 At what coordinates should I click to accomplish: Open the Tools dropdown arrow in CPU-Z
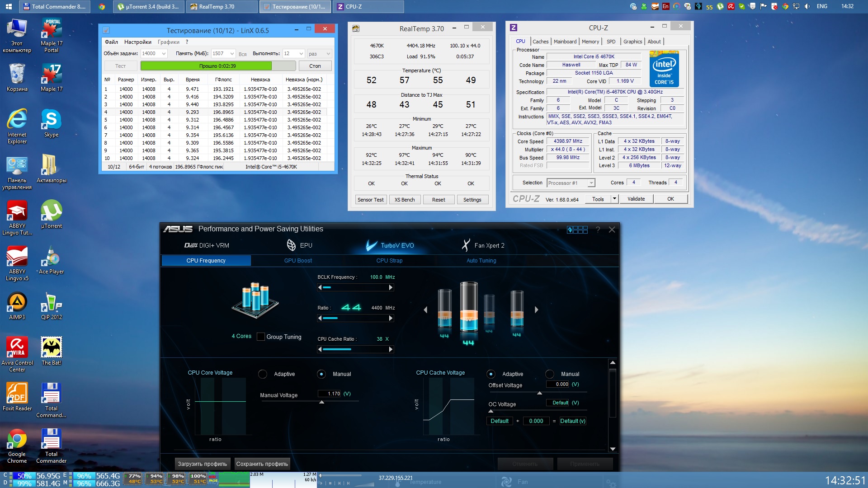click(614, 199)
